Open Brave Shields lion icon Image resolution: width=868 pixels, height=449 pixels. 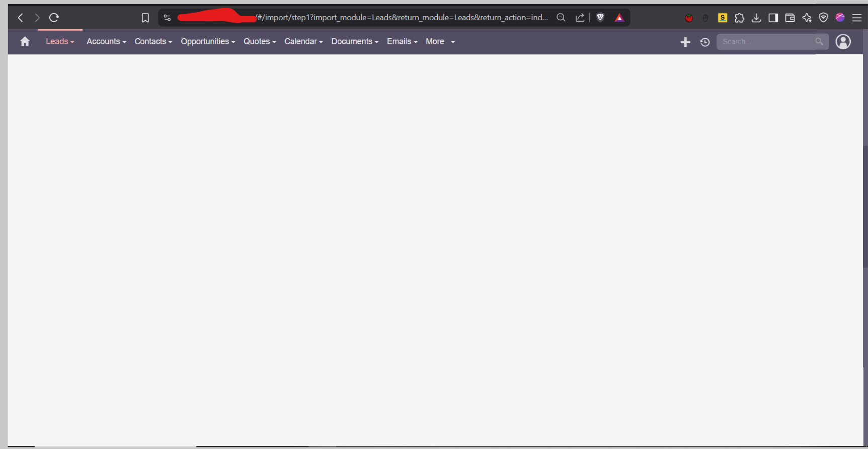[600, 18]
